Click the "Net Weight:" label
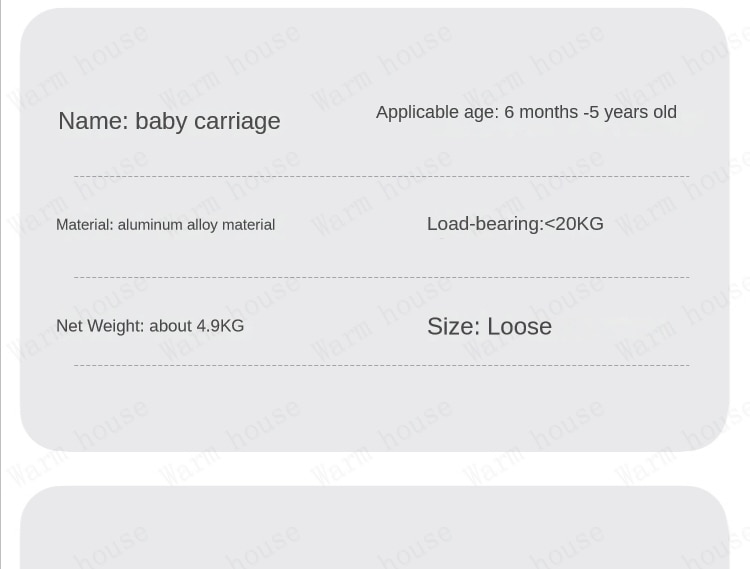This screenshot has height=569, width=750. (100, 326)
